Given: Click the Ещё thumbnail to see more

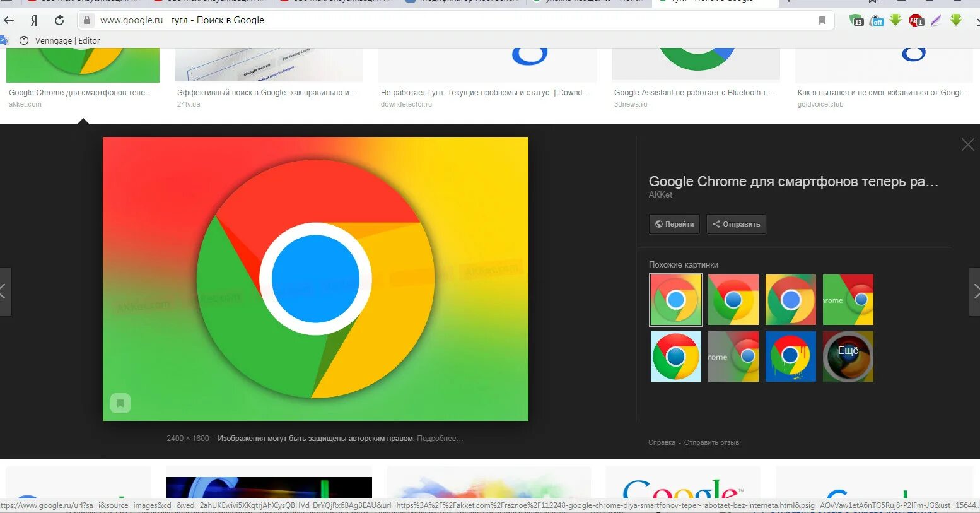Looking at the screenshot, I should click(x=848, y=357).
